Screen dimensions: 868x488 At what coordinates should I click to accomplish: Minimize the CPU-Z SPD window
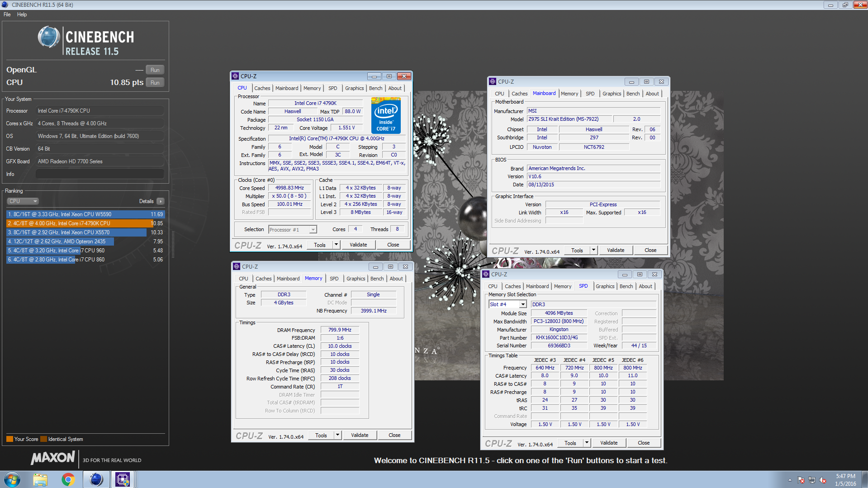coord(625,275)
